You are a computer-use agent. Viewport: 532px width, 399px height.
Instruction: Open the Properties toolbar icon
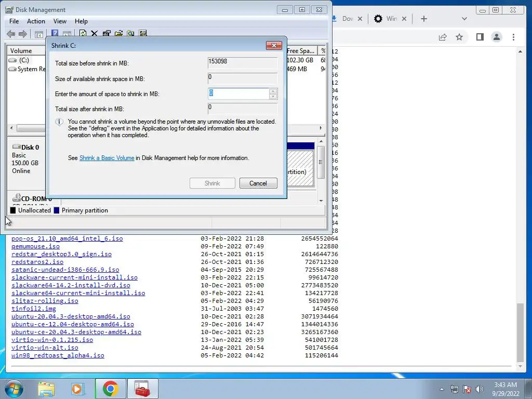[107, 33]
